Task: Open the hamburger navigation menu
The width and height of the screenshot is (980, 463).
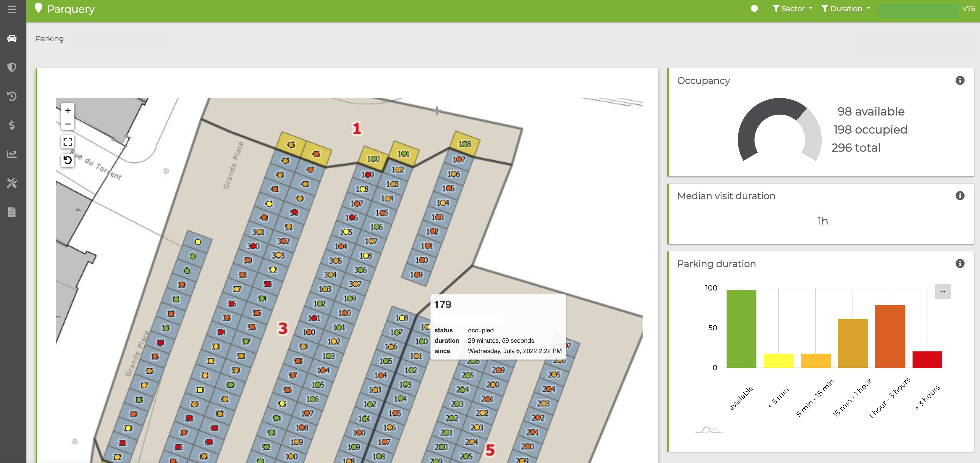Action: click(x=12, y=10)
